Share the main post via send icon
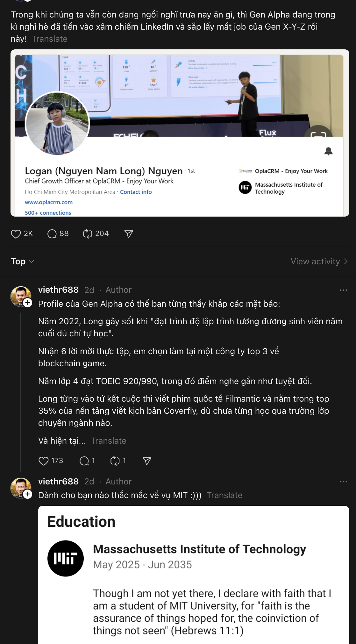 pos(129,234)
